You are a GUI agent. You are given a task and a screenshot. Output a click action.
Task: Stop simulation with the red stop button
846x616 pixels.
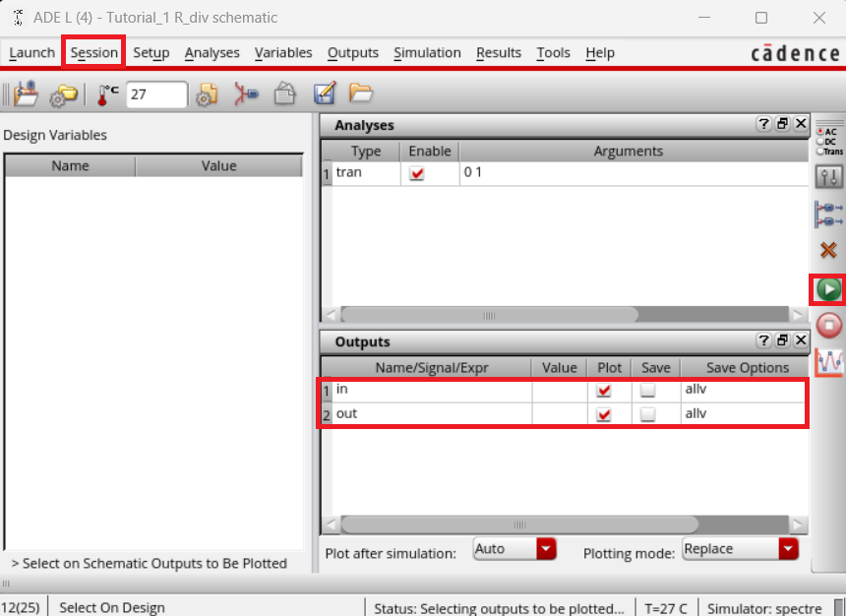(x=829, y=326)
